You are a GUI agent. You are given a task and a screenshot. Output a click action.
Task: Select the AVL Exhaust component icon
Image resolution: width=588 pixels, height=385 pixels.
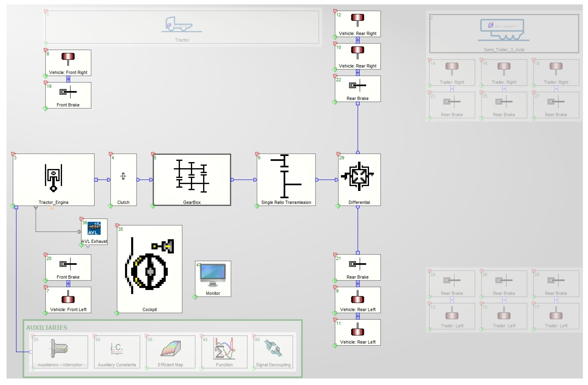coord(94,229)
